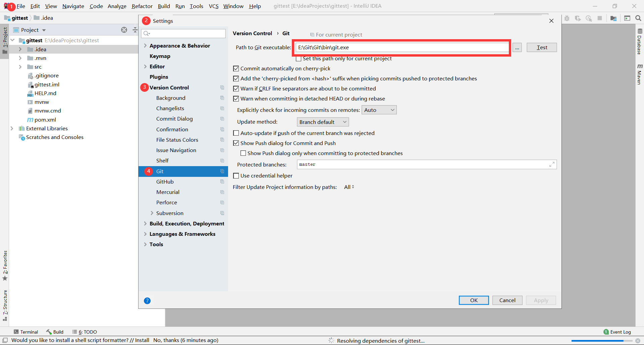Open the Update method 'Branch default' dropdown

323,122
